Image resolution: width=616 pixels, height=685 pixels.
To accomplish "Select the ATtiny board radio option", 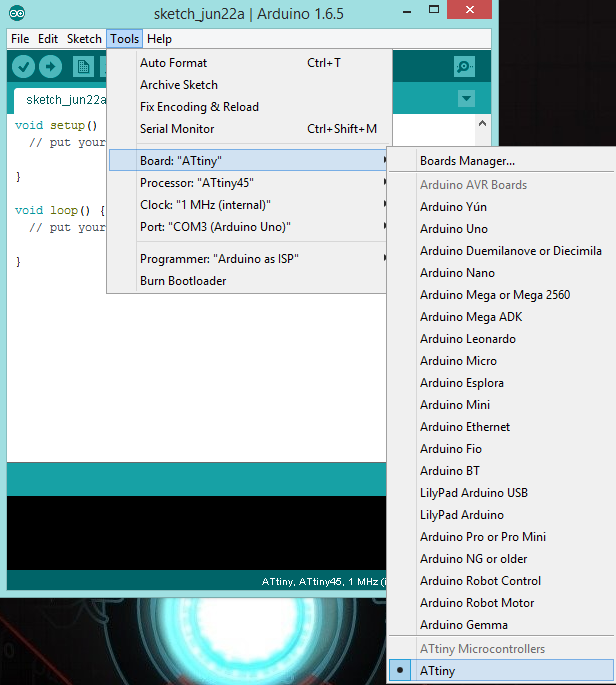I will point(501,670).
